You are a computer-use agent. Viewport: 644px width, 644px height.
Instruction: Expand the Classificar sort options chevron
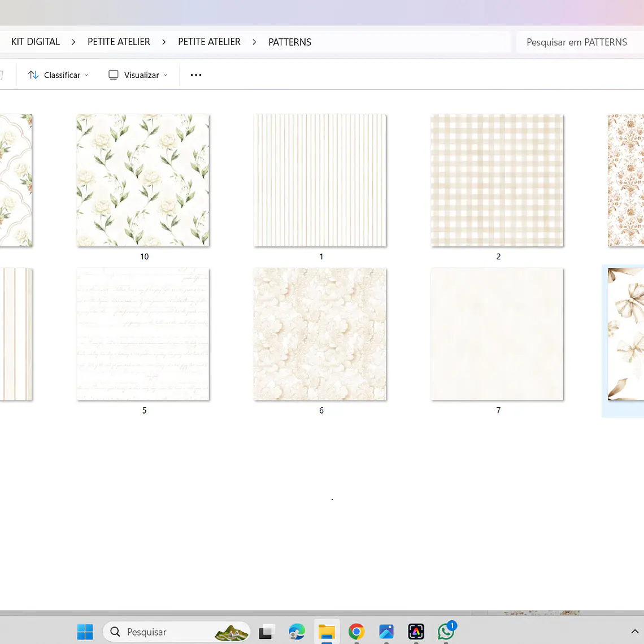pos(86,75)
